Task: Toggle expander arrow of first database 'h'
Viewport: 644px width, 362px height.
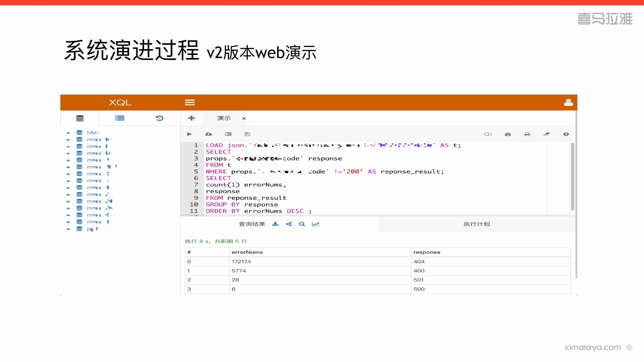Action: tap(68, 133)
